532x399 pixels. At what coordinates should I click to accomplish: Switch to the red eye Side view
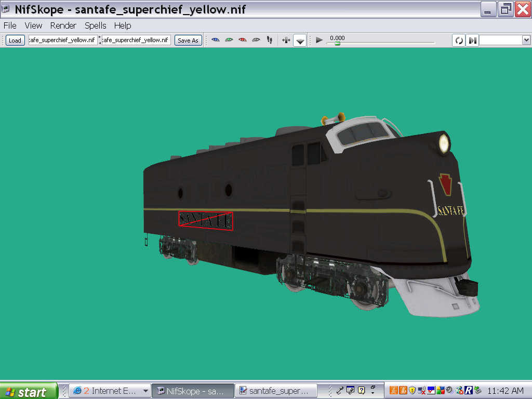pos(243,40)
